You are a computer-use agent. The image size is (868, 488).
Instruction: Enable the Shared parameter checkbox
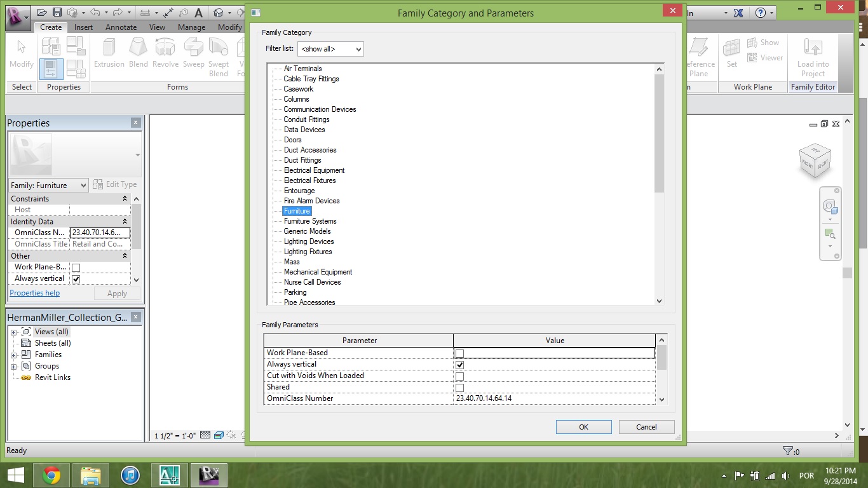(x=459, y=388)
